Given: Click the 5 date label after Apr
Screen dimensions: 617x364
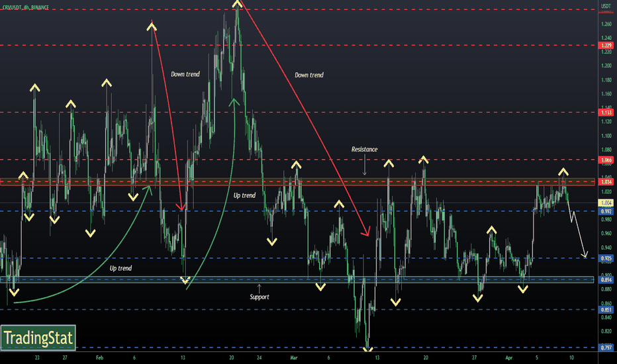Looking at the screenshot, I should click(537, 357).
